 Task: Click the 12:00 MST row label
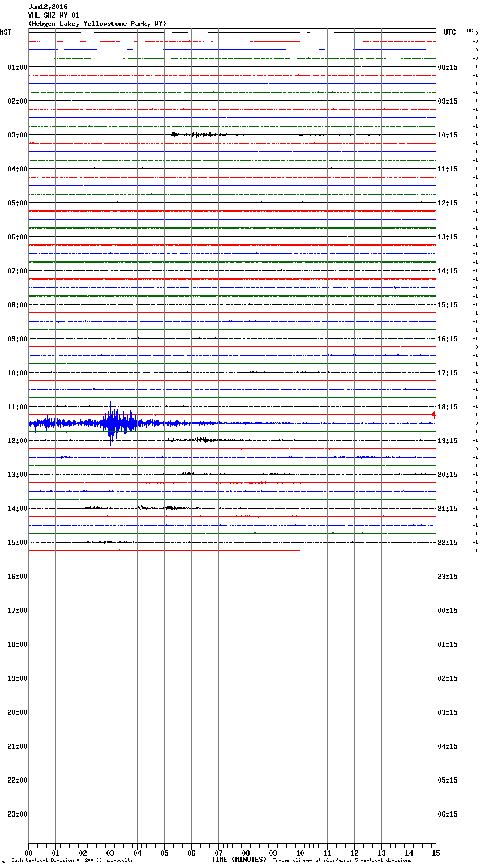[x=18, y=441]
